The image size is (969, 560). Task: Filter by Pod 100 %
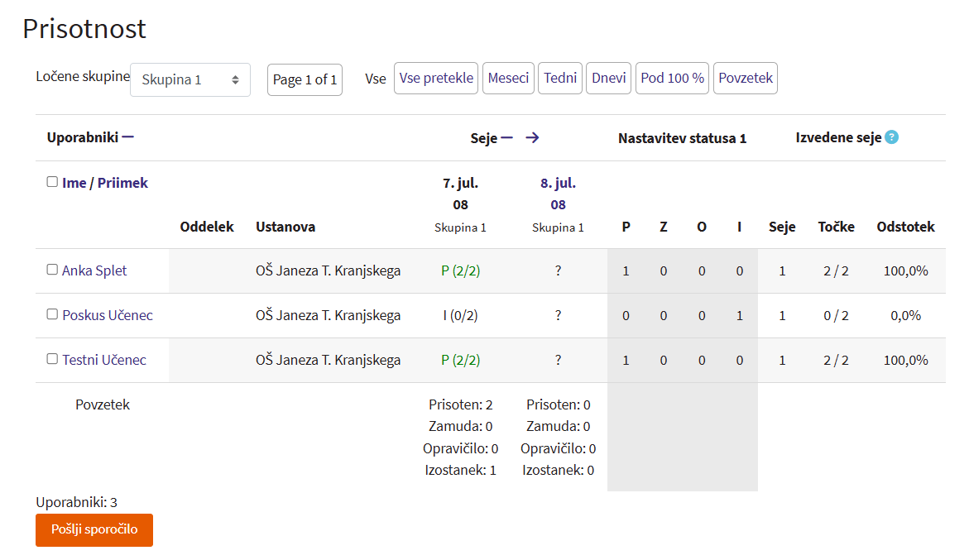[672, 79]
